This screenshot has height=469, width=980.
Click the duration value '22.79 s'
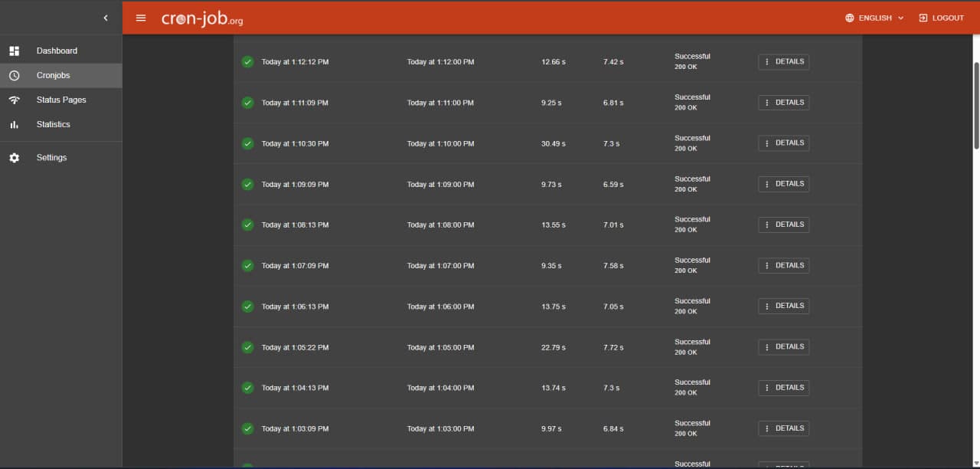click(x=554, y=347)
